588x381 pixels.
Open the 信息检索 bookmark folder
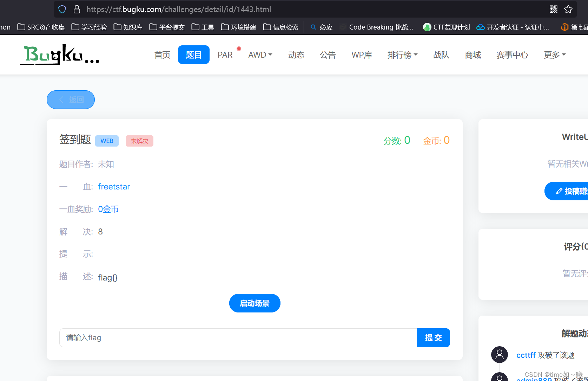[x=281, y=27]
